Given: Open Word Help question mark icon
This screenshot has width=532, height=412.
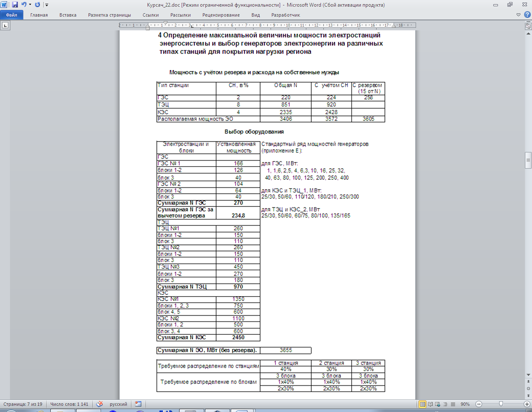Looking at the screenshot, I should click(527, 15).
